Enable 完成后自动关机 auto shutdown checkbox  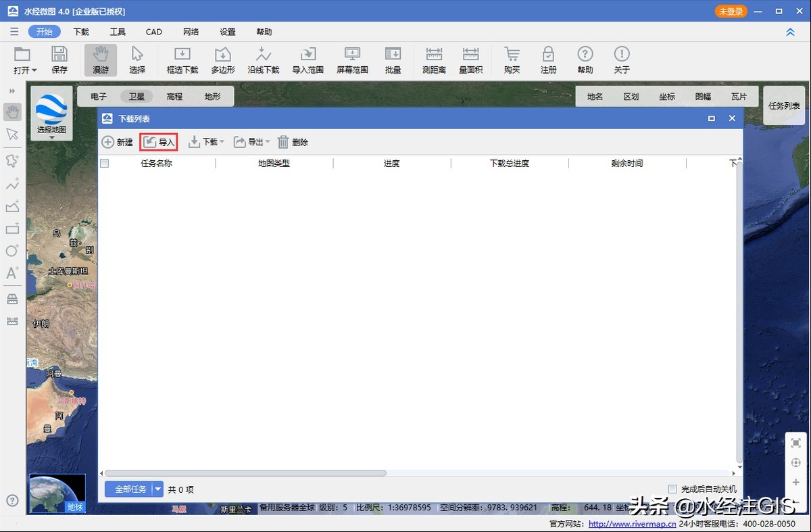coord(672,489)
